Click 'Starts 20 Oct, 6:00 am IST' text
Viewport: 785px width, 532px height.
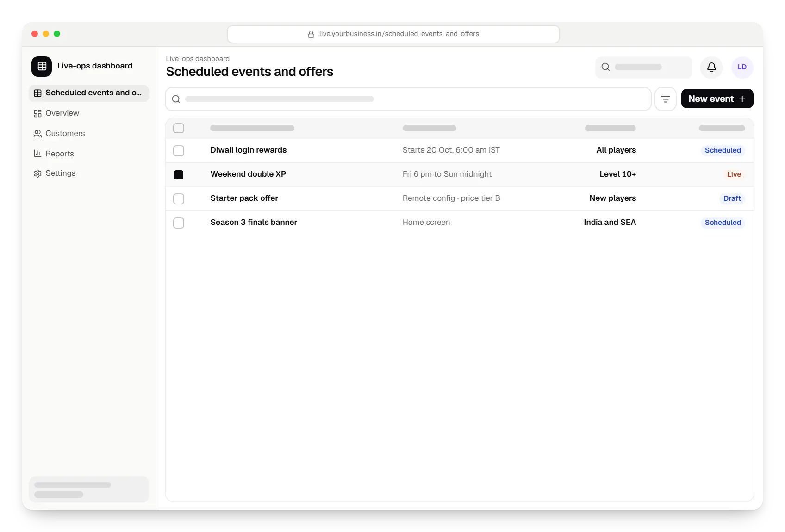(451, 150)
